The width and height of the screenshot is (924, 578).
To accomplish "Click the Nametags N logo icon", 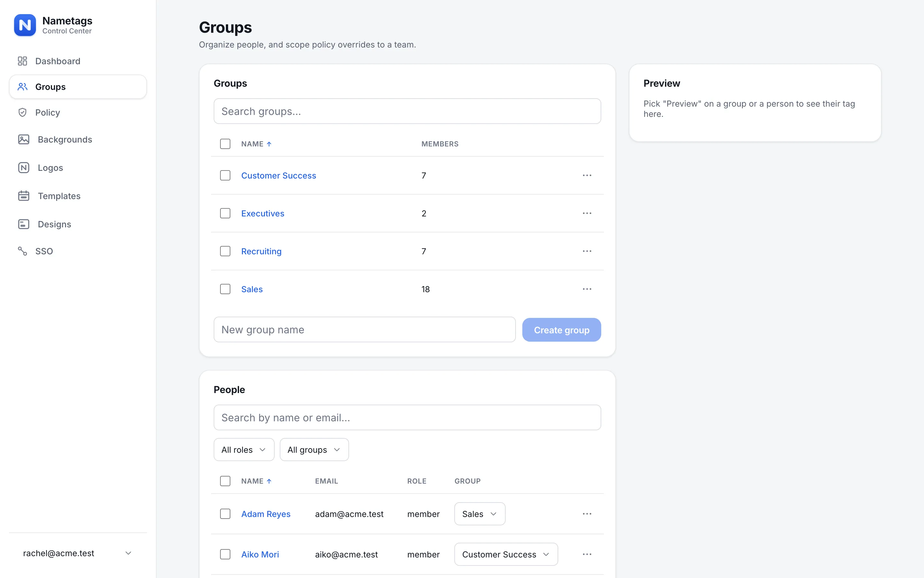I will coord(25,25).
